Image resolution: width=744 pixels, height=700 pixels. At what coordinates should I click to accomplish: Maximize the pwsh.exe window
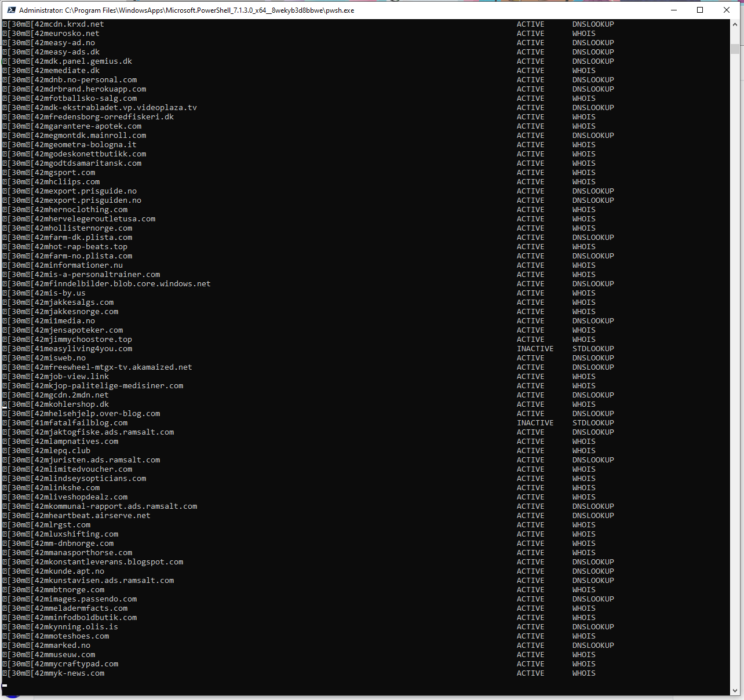point(699,10)
